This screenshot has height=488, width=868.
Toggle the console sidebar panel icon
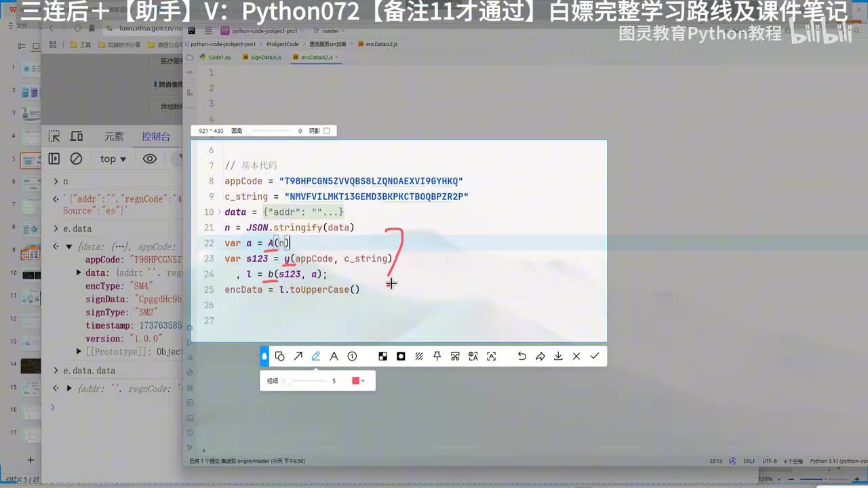pos(54,159)
